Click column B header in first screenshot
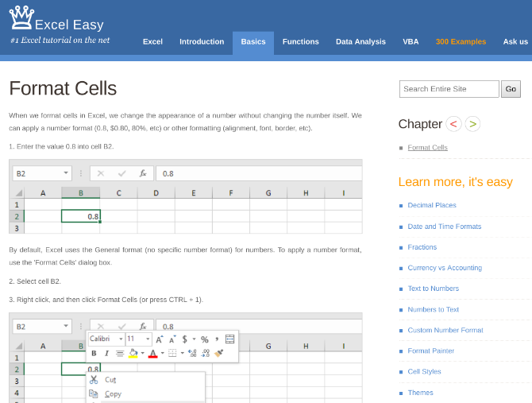The image size is (532, 403). point(81,193)
